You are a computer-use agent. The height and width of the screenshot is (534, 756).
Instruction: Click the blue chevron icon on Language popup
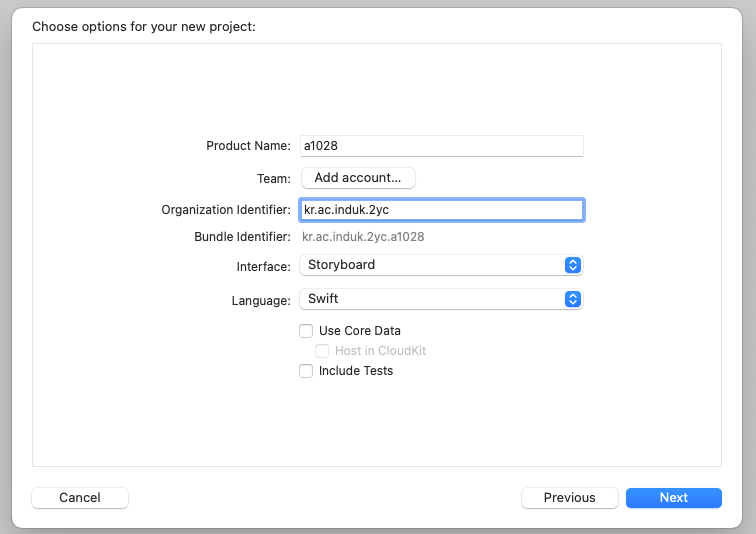(573, 299)
